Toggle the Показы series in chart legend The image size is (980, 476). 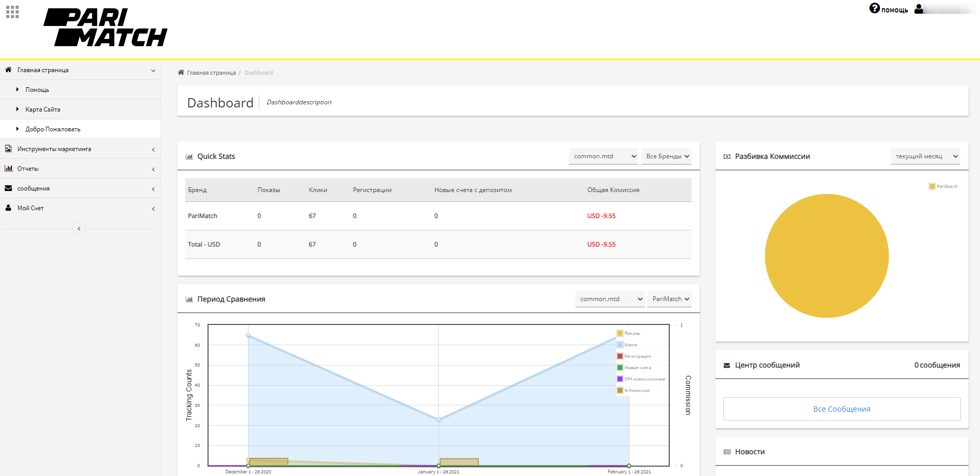pos(620,333)
